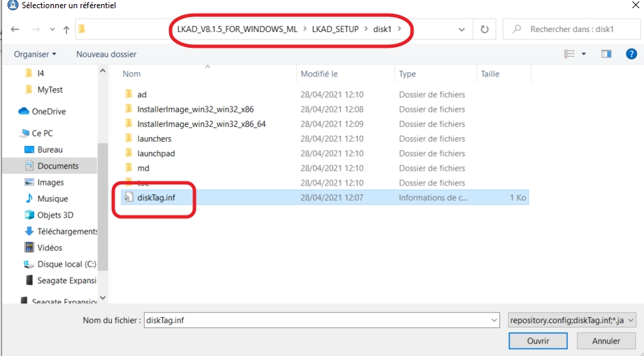Image resolution: width=644 pixels, height=356 pixels.
Task: Close the Sélectionner un référentiel dialog
Action: point(635,5)
